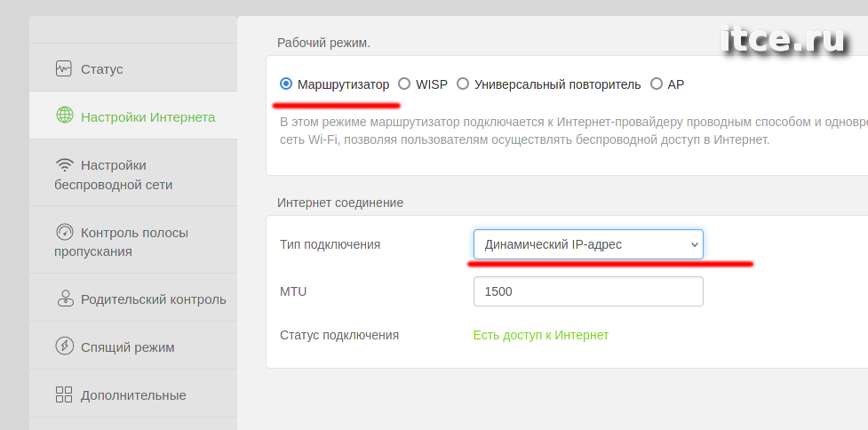
Task: Click the Wi-Fi signal icon in sidebar
Action: coord(65,164)
